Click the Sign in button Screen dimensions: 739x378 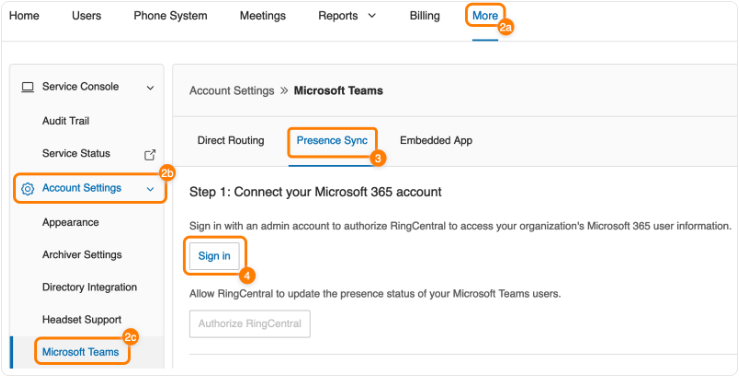[x=214, y=256]
